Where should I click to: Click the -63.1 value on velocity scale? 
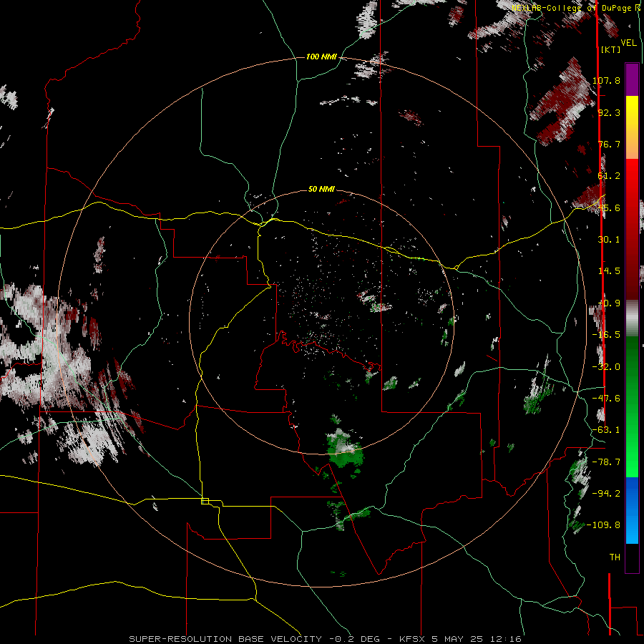(606, 430)
